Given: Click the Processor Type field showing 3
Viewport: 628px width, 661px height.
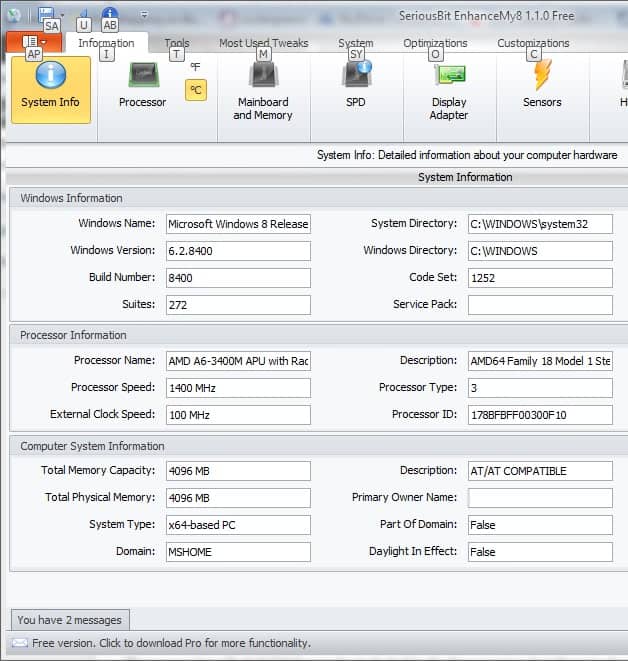Looking at the screenshot, I should 540,388.
